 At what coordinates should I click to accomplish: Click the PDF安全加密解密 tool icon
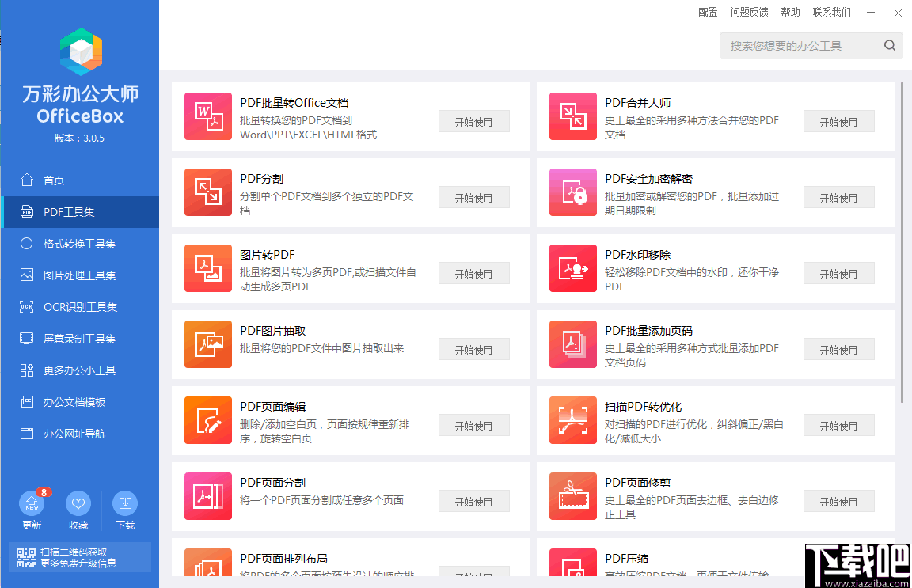pos(572,192)
